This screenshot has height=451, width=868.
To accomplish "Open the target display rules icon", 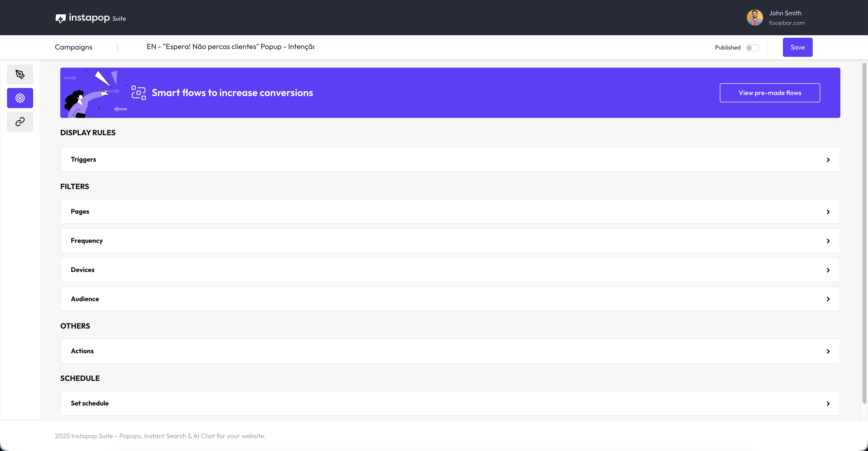I will [20, 98].
